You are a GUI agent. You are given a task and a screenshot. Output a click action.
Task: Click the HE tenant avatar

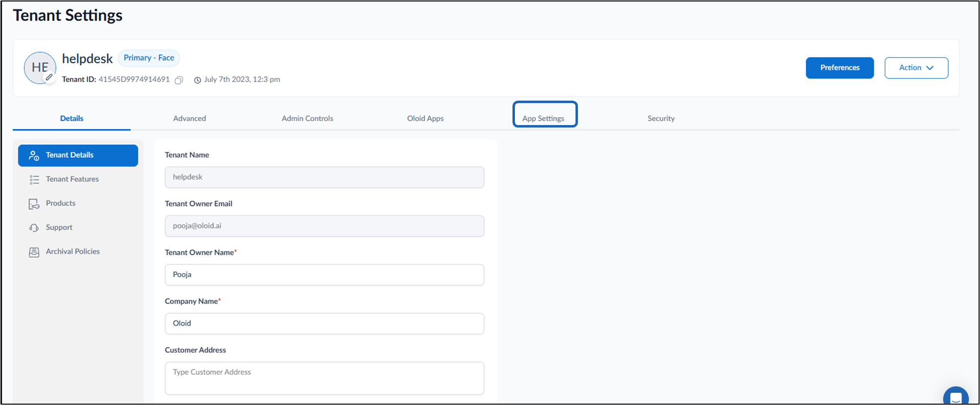tap(40, 67)
